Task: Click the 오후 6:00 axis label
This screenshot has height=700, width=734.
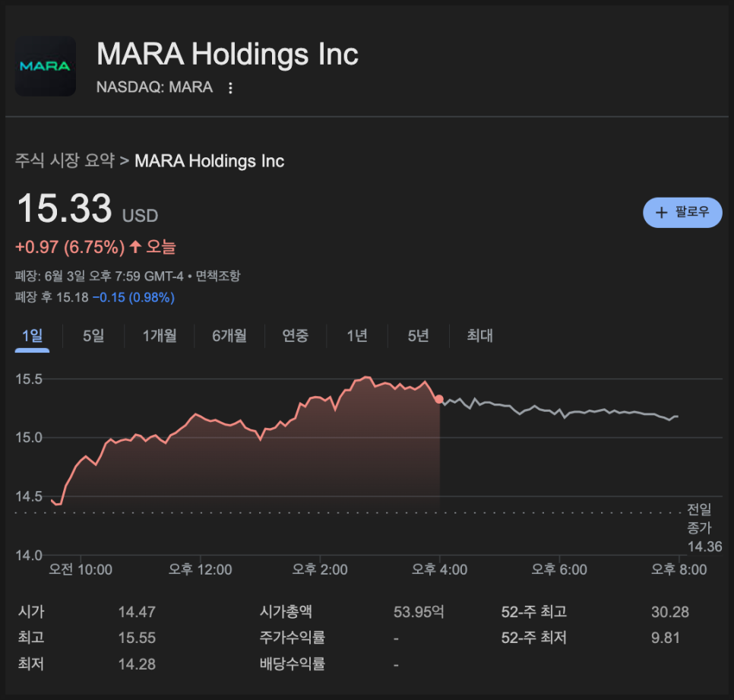Action: click(559, 569)
